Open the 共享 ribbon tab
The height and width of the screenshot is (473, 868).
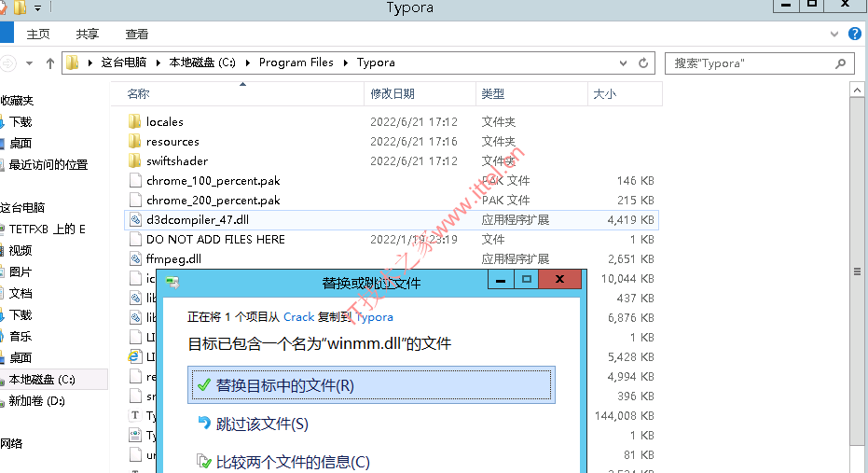coord(88,35)
